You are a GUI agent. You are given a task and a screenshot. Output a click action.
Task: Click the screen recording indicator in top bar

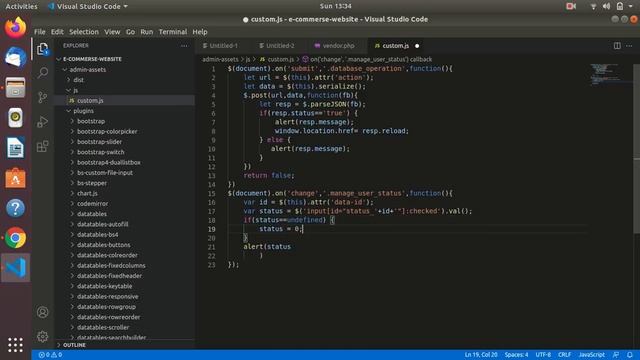[571, 6]
